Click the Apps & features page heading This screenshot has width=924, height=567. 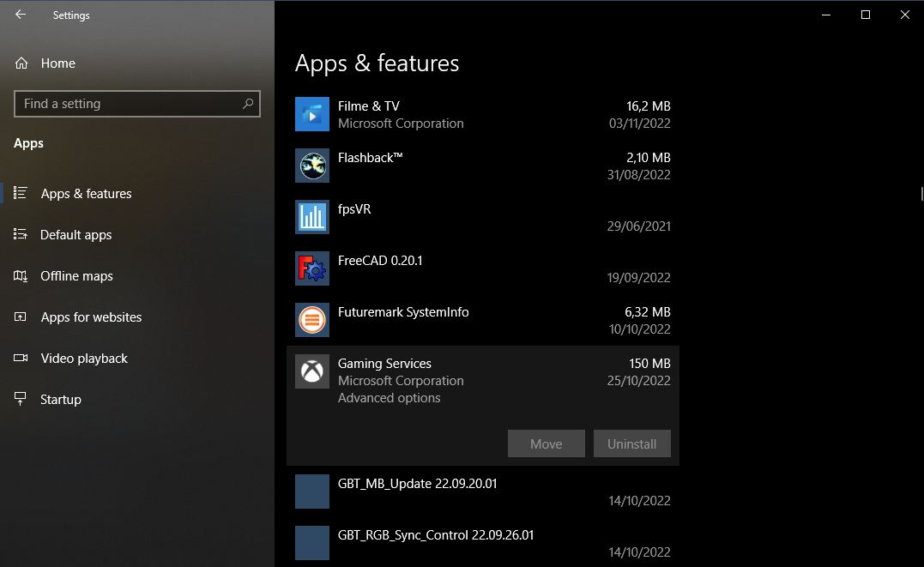(x=377, y=63)
